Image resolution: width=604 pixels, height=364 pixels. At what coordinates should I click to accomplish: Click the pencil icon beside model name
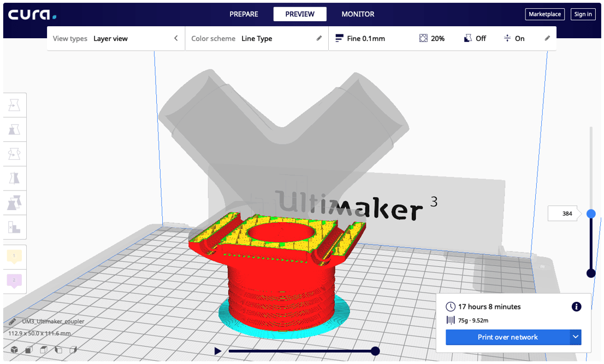pyautogui.click(x=13, y=321)
